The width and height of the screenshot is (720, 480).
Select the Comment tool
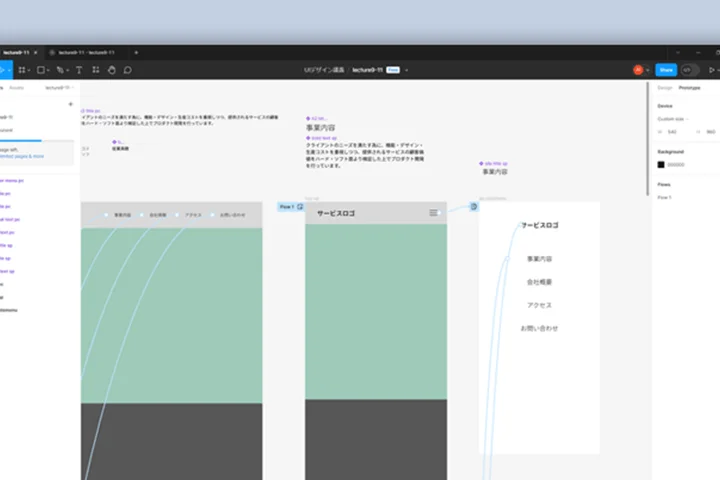pos(128,70)
